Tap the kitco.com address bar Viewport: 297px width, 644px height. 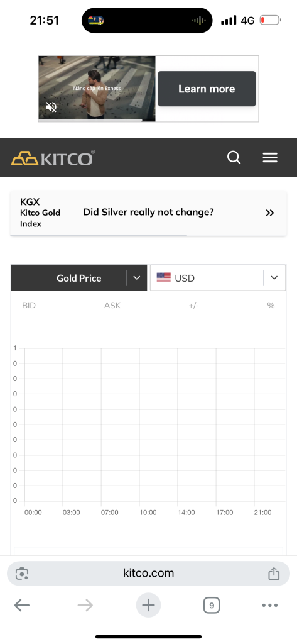148,574
